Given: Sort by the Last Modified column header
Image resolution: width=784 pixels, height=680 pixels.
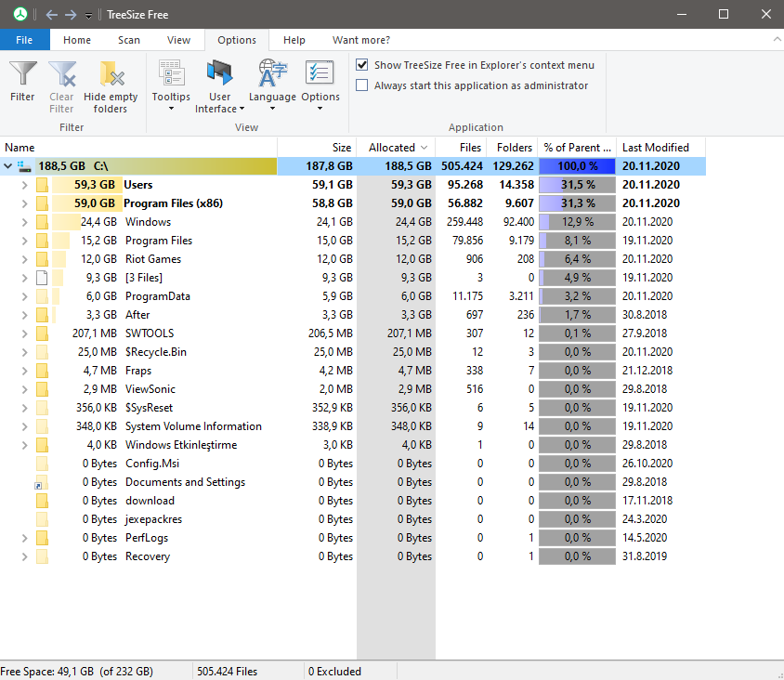Looking at the screenshot, I should coord(660,148).
